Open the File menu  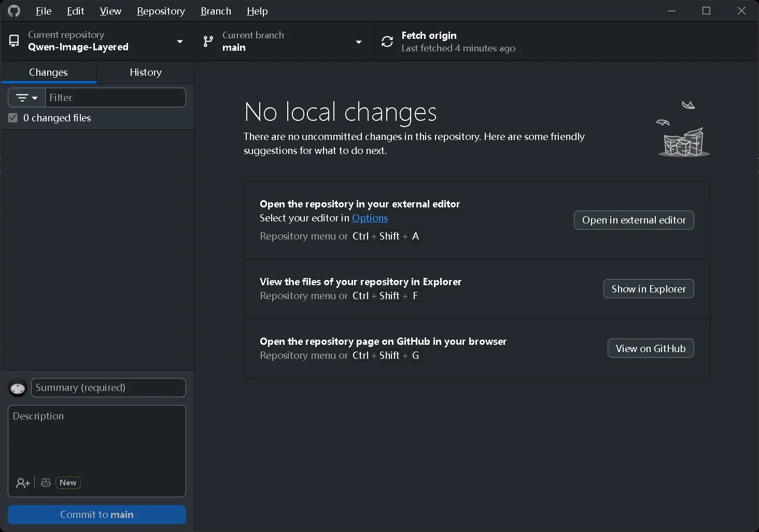[44, 11]
